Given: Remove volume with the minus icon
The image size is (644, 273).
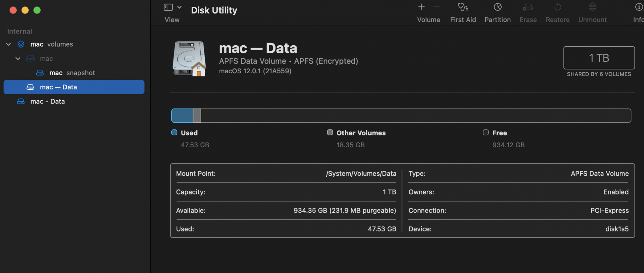Looking at the screenshot, I should pyautogui.click(x=437, y=7).
